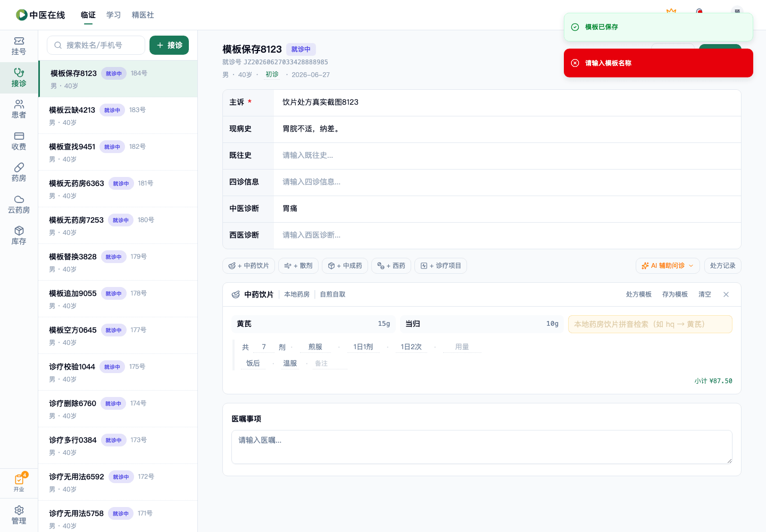Click the green + 接诊 button
766x532 pixels.
(169, 45)
